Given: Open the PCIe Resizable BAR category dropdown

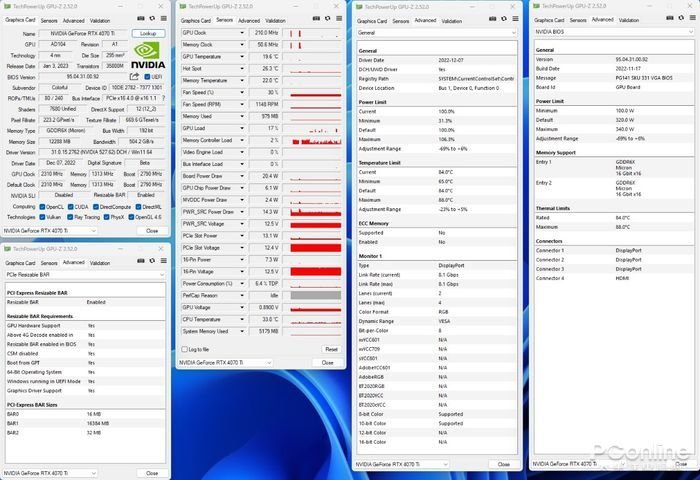Looking at the screenshot, I should coord(85,275).
